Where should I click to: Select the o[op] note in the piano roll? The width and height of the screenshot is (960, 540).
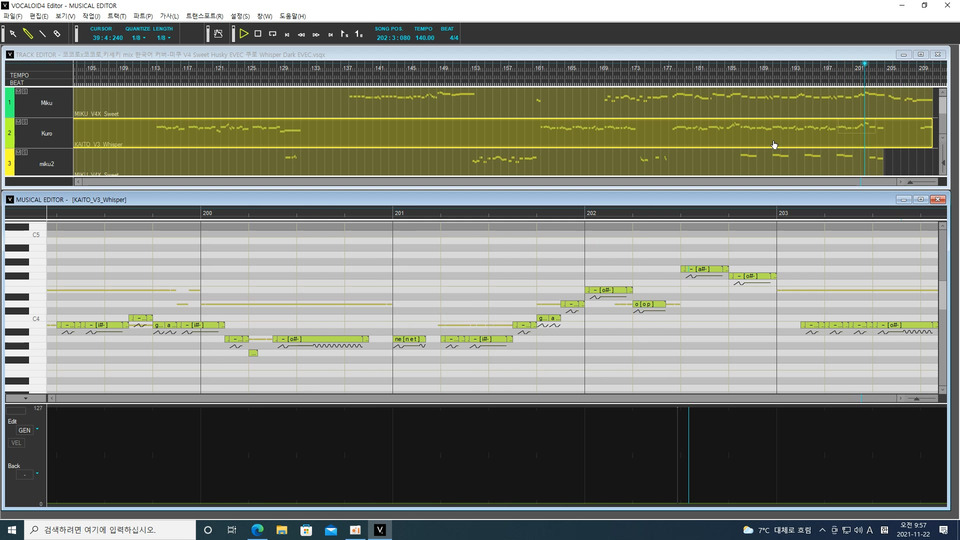pos(649,304)
